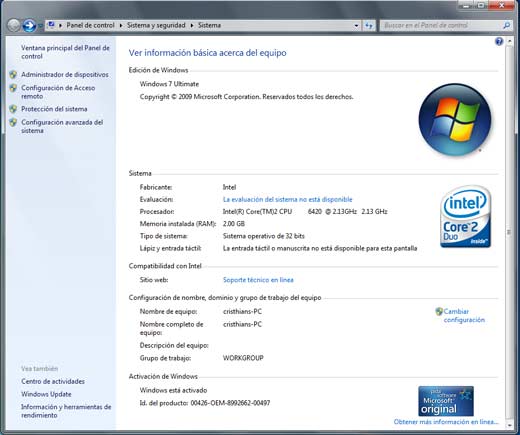Expand the arrow after Panel de control breadcrumb
The height and width of the screenshot is (435, 520).
[x=121, y=25]
